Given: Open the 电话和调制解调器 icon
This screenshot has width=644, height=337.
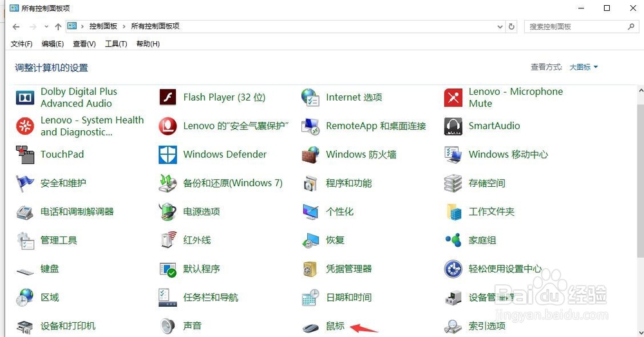Looking at the screenshot, I should (25, 211).
